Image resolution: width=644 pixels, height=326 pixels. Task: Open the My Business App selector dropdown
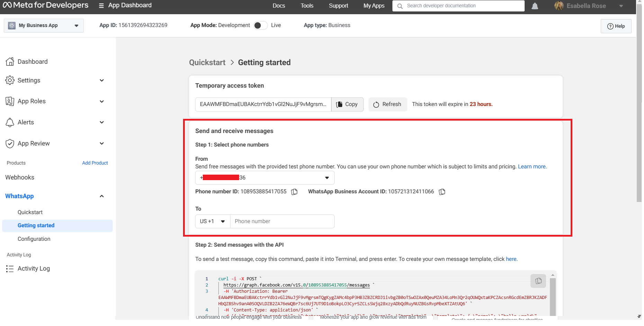(44, 26)
